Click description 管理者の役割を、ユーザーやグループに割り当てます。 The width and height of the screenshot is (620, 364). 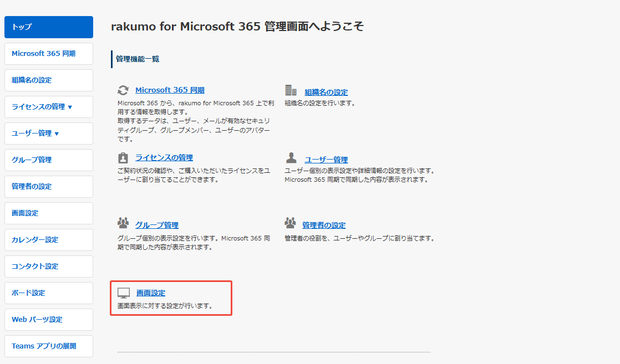(x=360, y=238)
